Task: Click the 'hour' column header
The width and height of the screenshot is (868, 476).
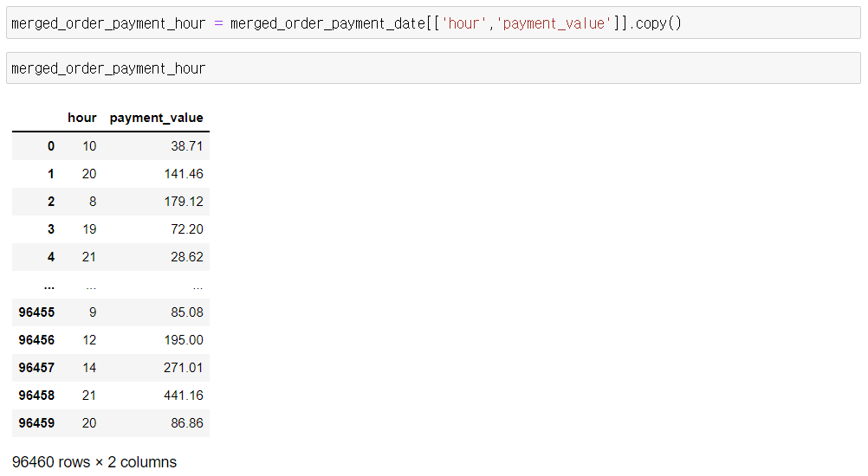Action: click(82, 117)
